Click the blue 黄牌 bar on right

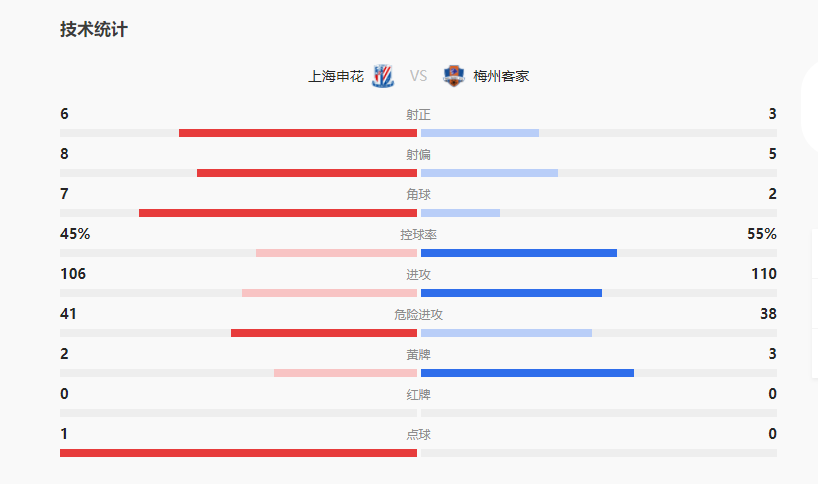[x=527, y=373]
